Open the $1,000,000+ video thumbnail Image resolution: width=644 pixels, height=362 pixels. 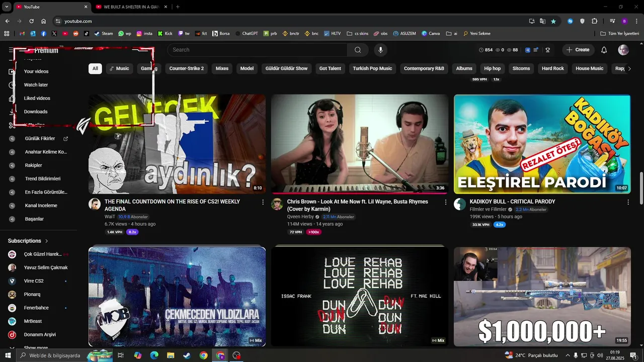(x=542, y=296)
